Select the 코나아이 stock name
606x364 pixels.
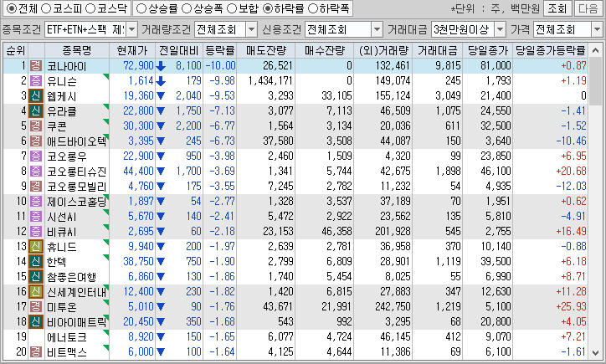coord(66,66)
